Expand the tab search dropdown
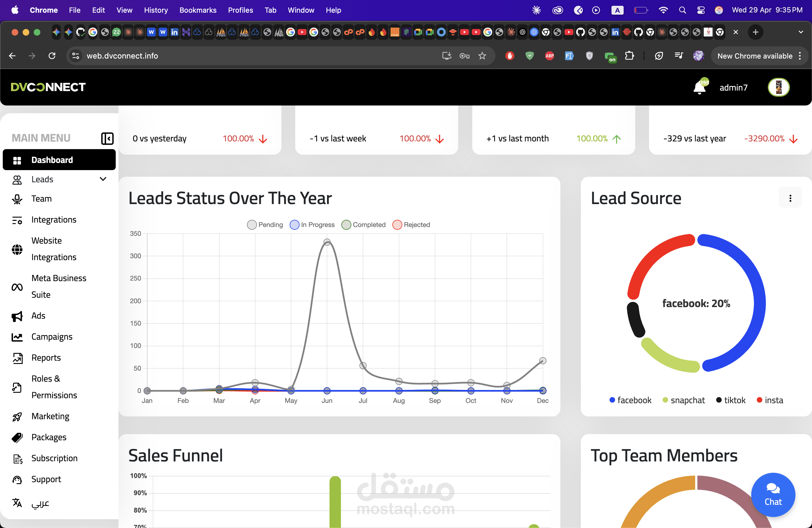This screenshot has width=812, height=528. click(801, 32)
